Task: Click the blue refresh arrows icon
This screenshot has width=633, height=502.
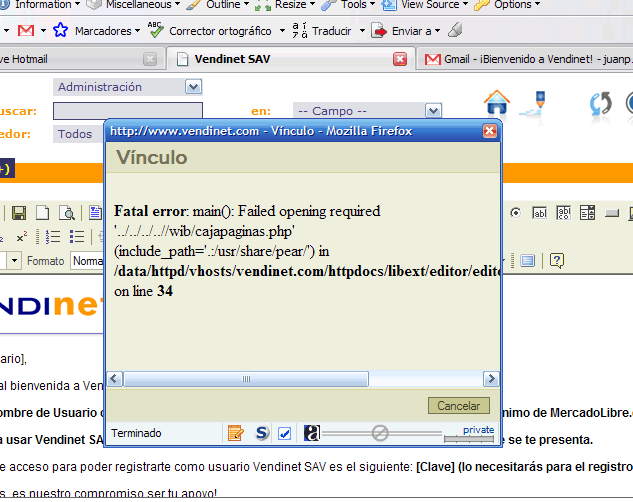Action: tap(600, 104)
